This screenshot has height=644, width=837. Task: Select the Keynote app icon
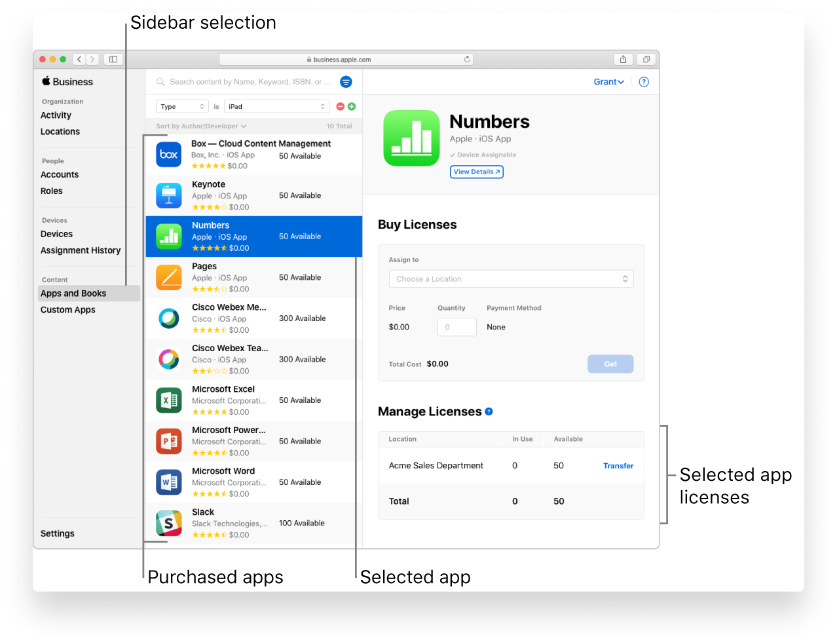pyautogui.click(x=169, y=196)
